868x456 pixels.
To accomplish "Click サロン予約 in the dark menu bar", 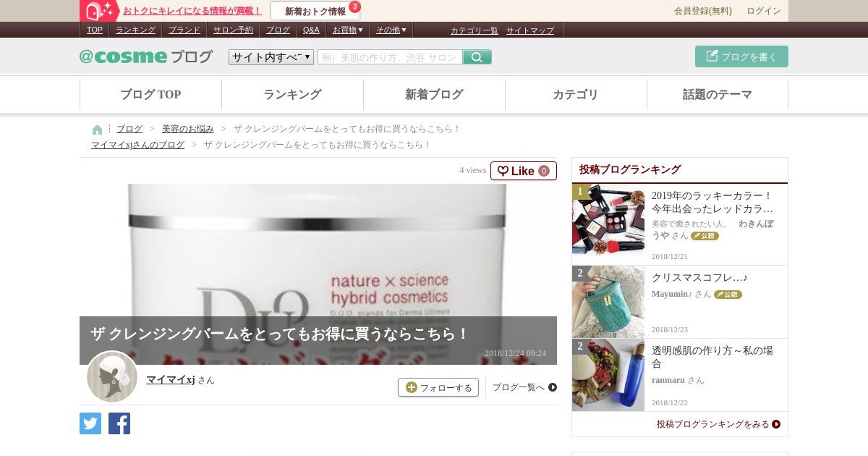I will (233, 30).
